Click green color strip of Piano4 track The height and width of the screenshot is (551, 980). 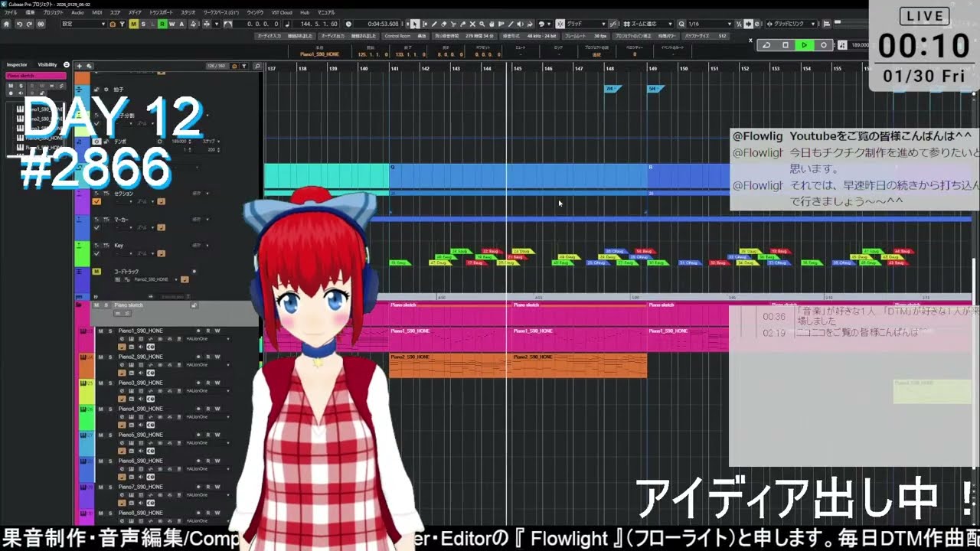coord(87,417)
